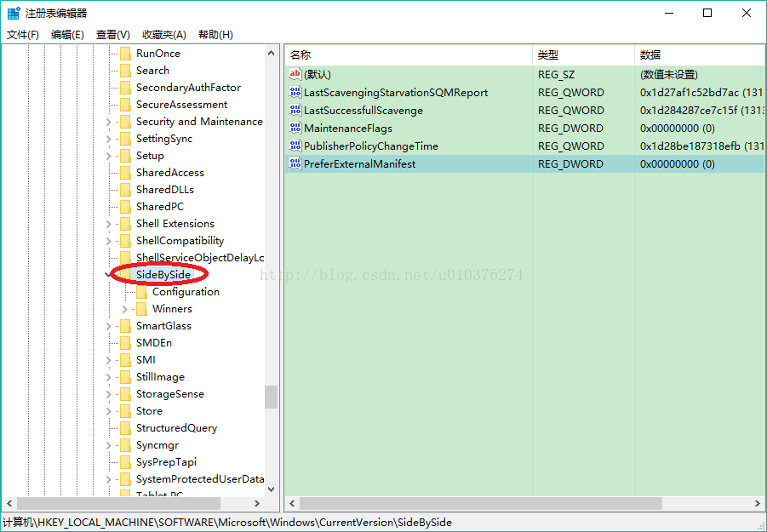Select the Store key label
Screen dimensions: 767x532
pos(149,411)
